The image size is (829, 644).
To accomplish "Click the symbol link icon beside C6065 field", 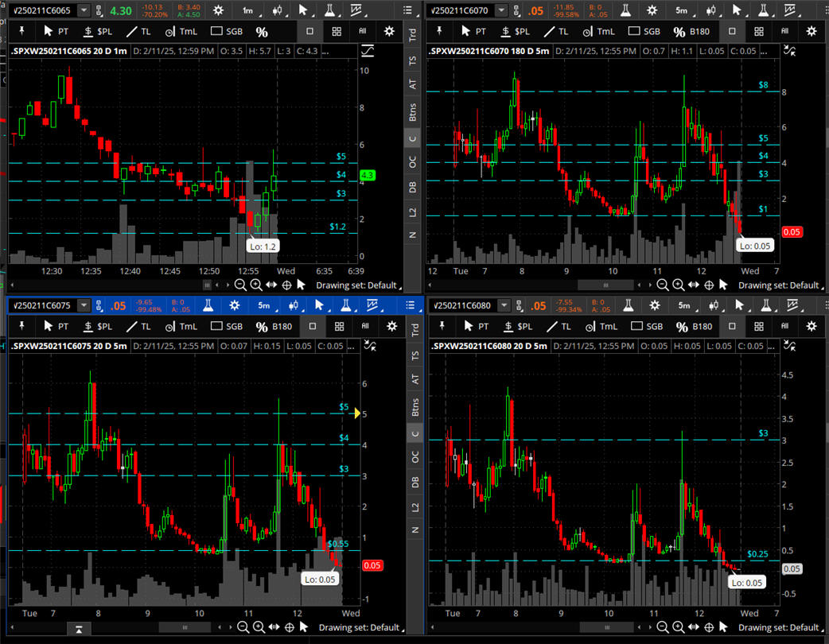I will coord(99,10).
